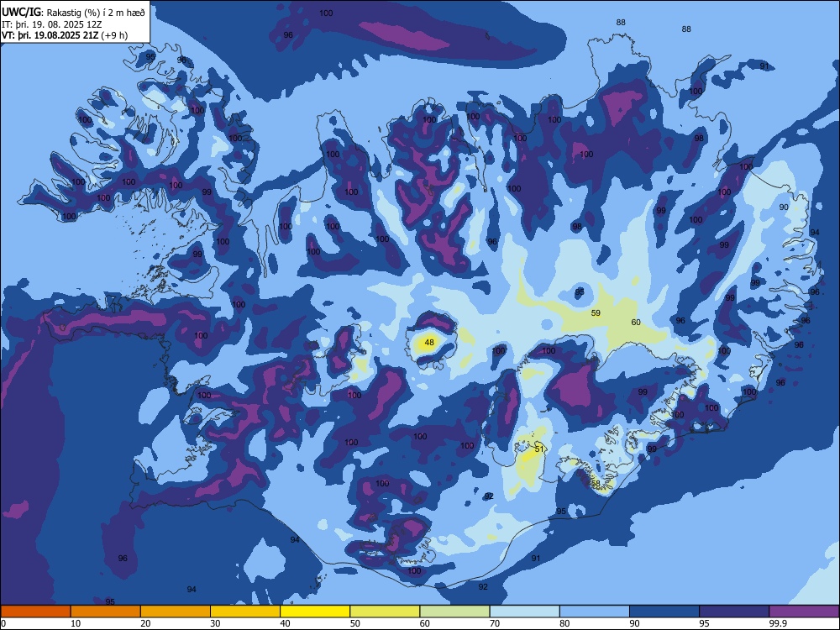Pick the light green 60–70 legend swatch

[x=454, y=612]
